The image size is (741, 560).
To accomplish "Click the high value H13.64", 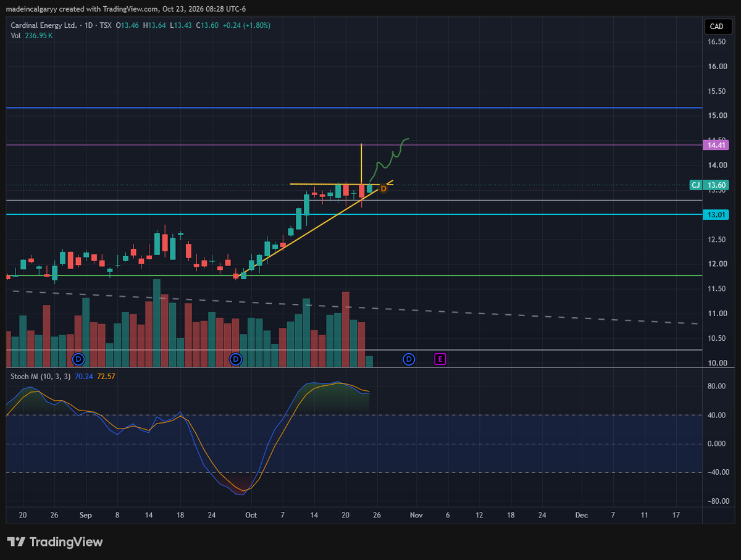I will pos(154,25).
